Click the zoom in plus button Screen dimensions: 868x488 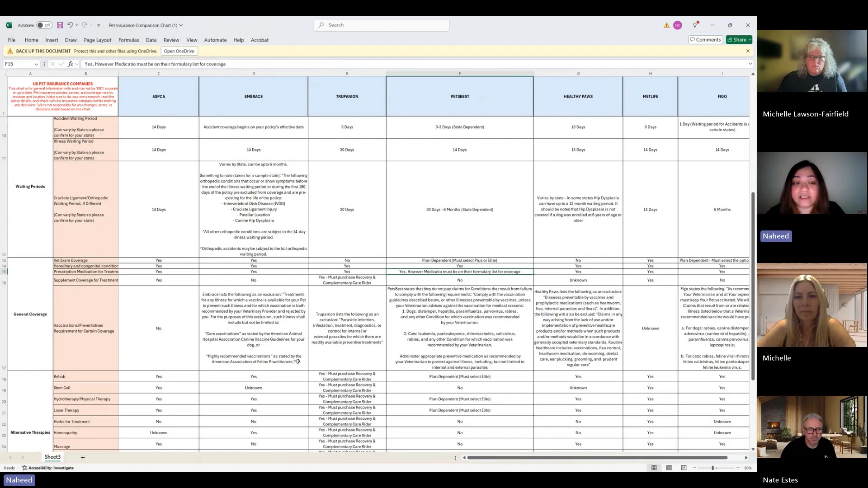[x=738, y=468]
